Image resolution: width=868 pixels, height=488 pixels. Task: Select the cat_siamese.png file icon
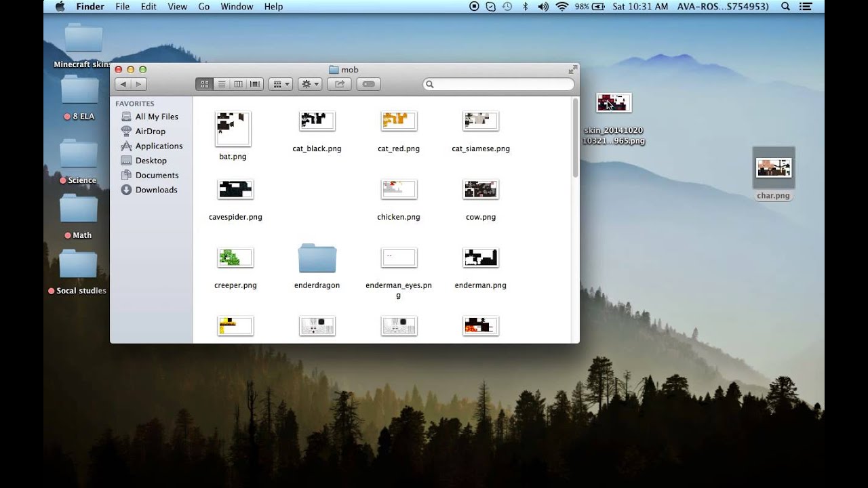[481, 121]
